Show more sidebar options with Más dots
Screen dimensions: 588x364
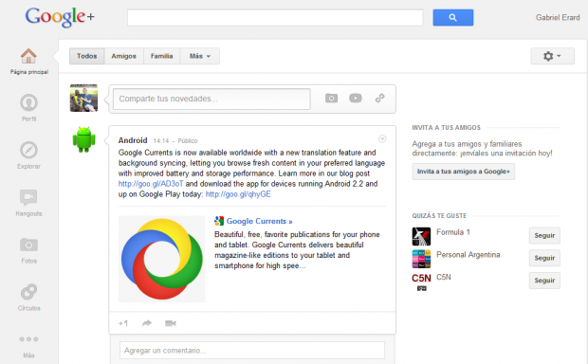[28, 339]
